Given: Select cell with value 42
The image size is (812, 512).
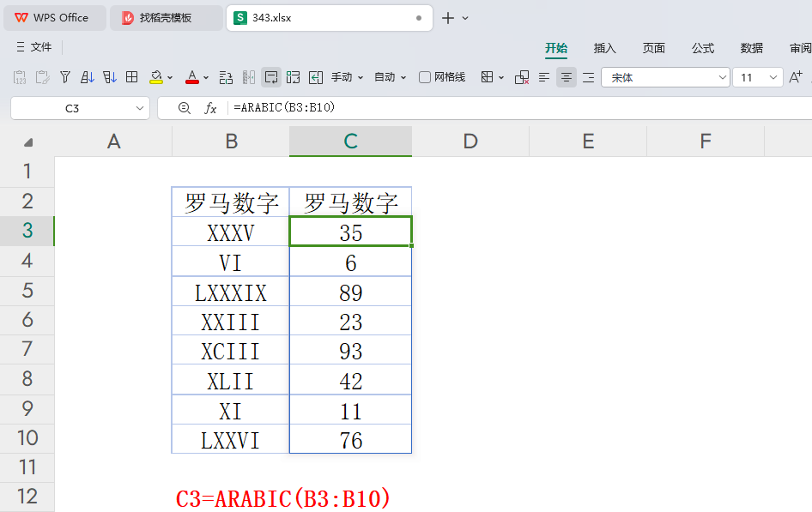Looking at the screenshot, I should tap(350, 381).
